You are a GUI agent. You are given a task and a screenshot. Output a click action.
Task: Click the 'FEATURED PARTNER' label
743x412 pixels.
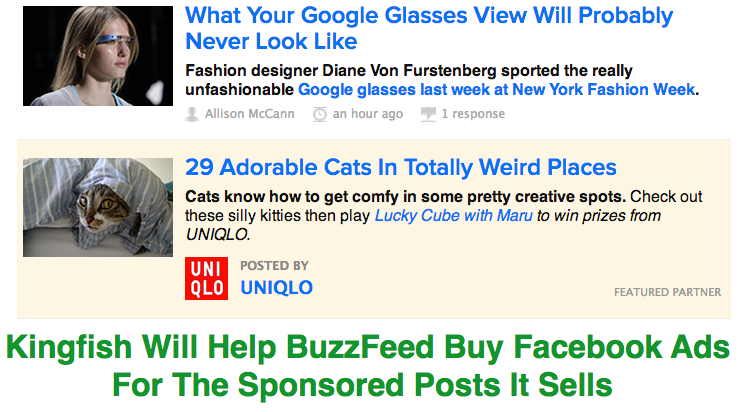click(667, 293)
